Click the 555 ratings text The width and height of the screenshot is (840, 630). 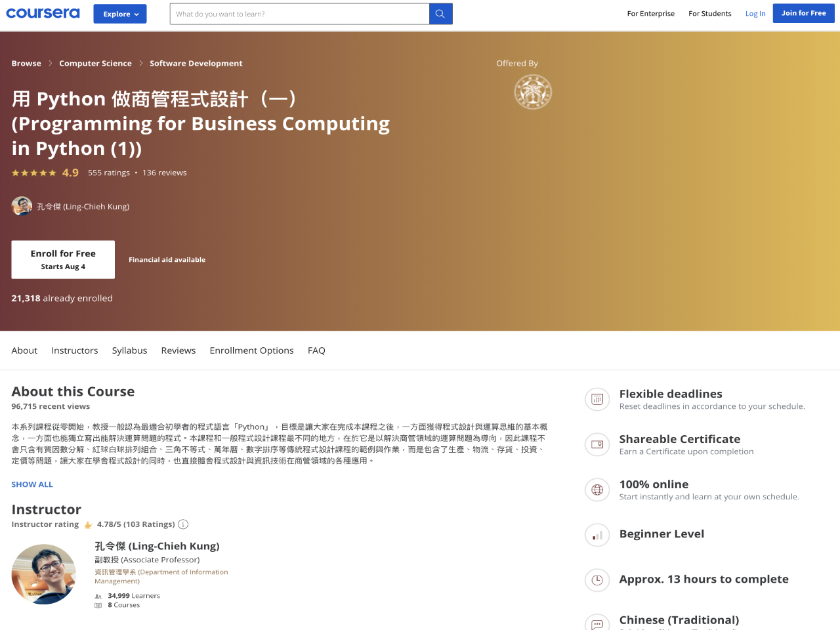109,173
